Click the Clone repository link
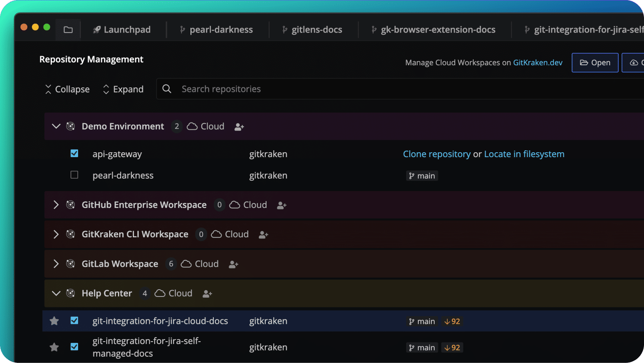Viewport: 644px width, 363px height. pos(437,154)
